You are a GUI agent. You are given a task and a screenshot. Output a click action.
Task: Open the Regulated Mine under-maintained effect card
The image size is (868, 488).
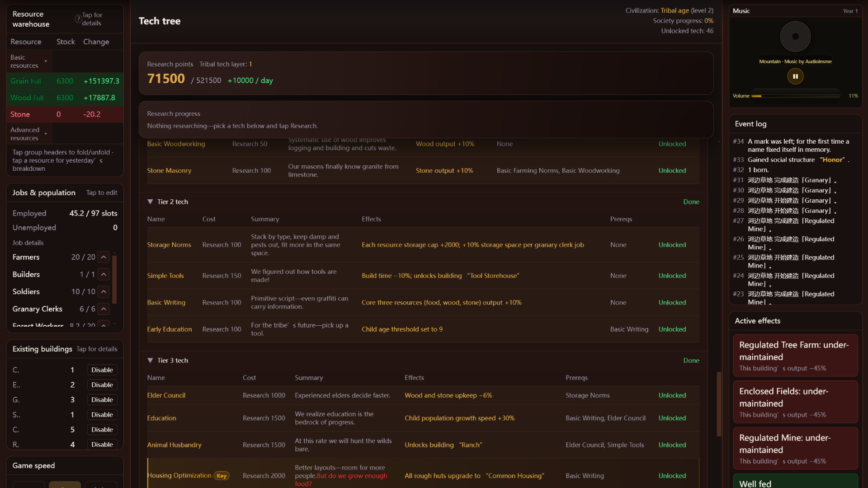(795, 448)
